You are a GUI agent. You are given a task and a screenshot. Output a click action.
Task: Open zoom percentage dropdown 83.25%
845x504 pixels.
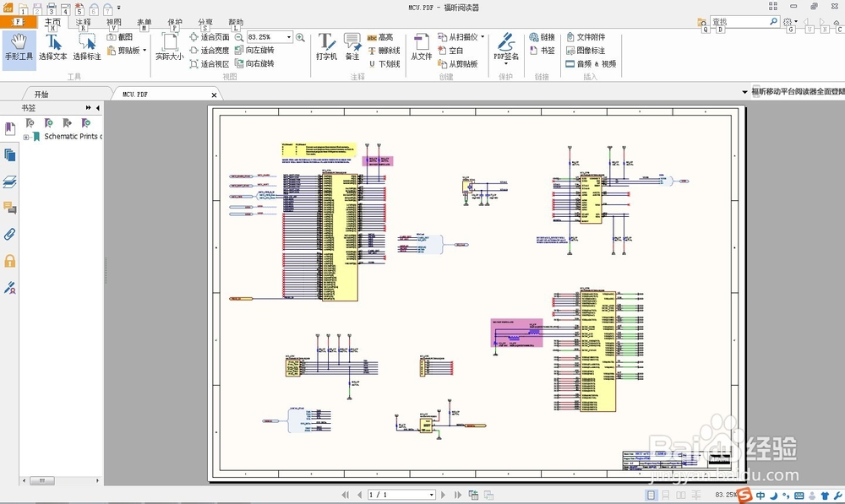pyautogui.click(x=289, y=37)
